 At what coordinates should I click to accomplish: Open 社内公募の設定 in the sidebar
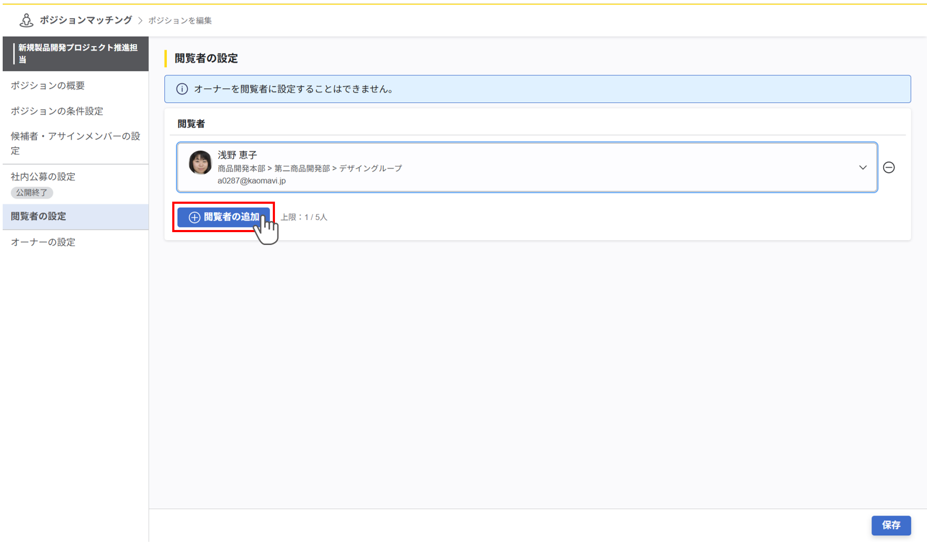click(x=43, y=177)
